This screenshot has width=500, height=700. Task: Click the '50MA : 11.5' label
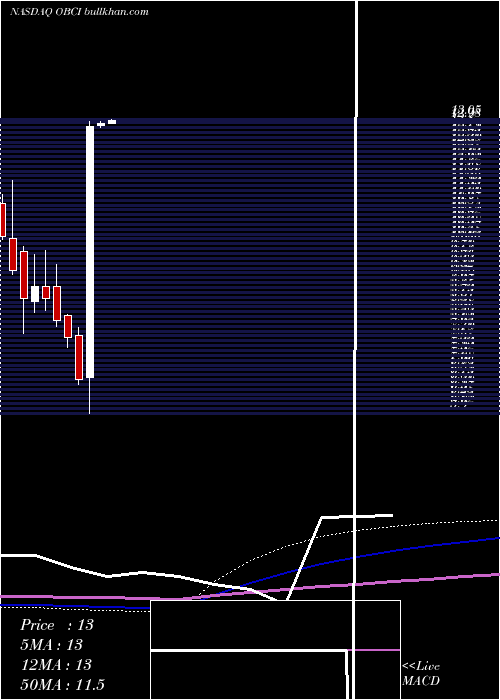[62, 684]
